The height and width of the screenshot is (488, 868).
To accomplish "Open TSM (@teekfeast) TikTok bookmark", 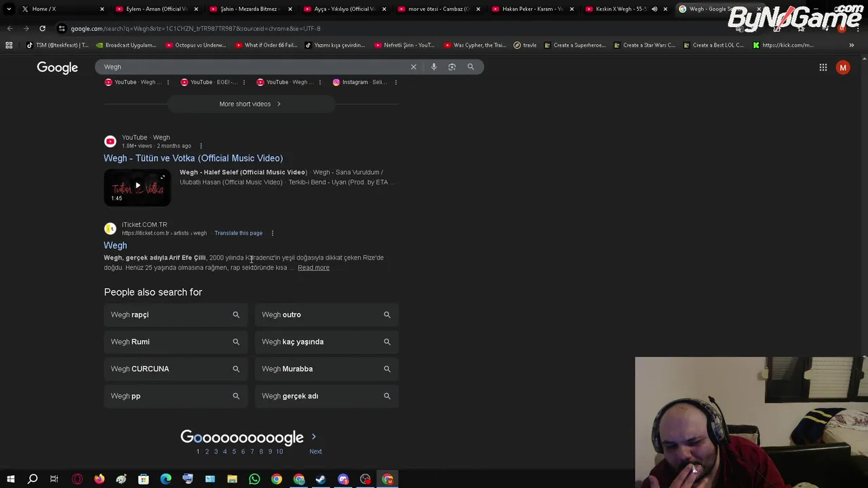I will [x=57, y=45].
